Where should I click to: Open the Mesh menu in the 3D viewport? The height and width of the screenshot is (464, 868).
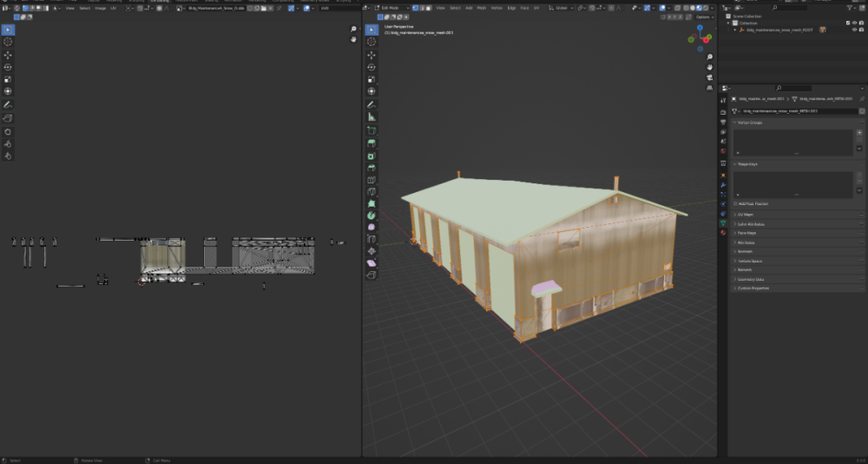coord(480,8)
